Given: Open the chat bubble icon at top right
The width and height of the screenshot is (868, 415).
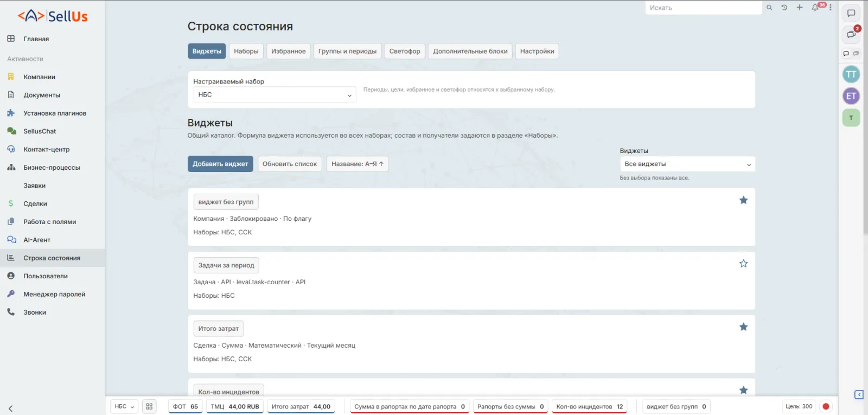Looking at the screenshot, I should click(x=851, y=13).
